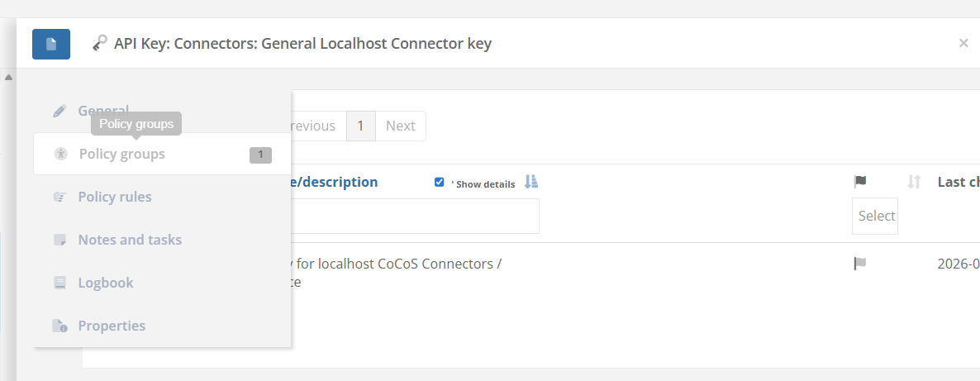Click the Notes and tasks sticky-note icon
The image size is (980, 381).
pyautogui.click(x=59, y=240)
